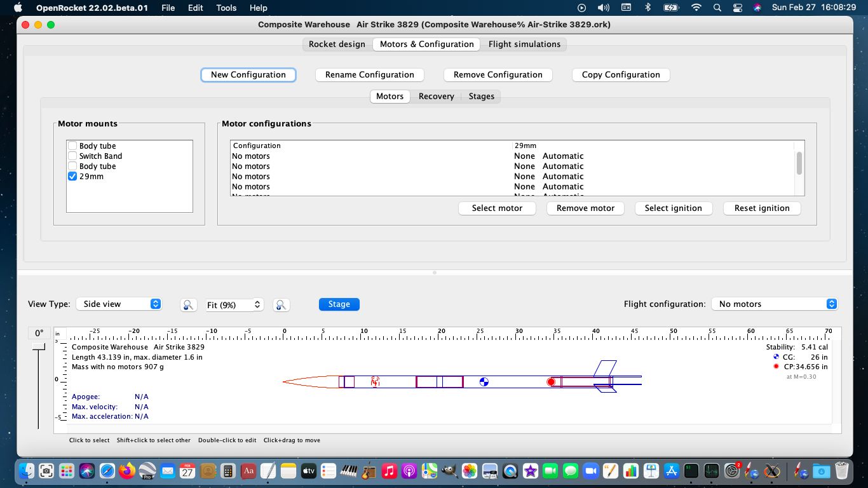
Task: Open the App Store from the Dock
Action: point(672,471)
